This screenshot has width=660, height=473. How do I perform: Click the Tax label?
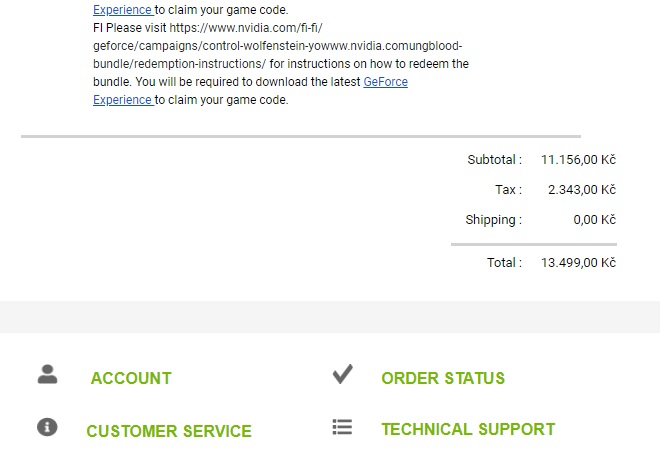coord(508,189)
